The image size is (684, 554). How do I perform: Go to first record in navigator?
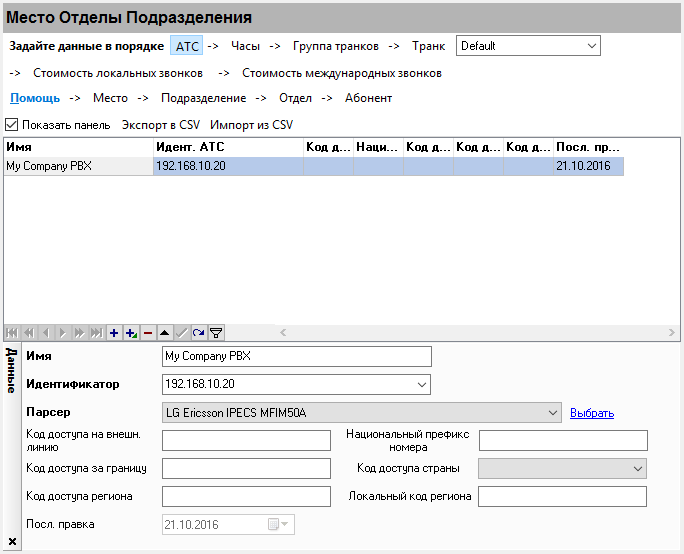coord(12,333)
